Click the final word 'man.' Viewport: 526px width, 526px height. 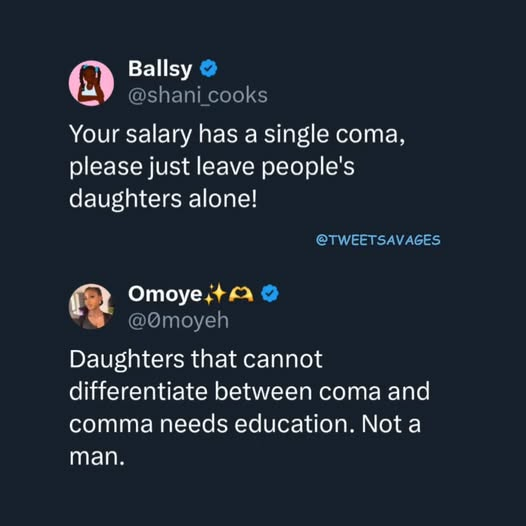tap(97, 457)
